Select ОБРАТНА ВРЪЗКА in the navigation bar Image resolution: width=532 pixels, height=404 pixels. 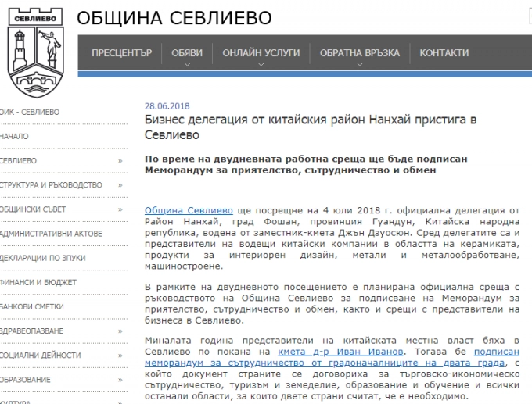point(360,53)
